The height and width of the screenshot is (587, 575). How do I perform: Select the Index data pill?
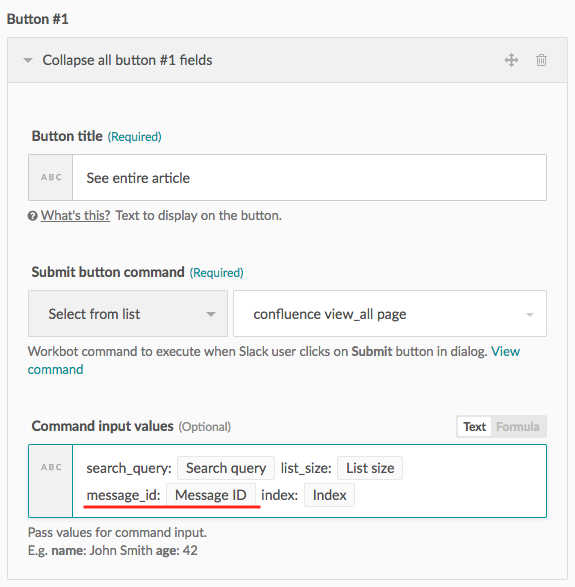tap(329, 495)
